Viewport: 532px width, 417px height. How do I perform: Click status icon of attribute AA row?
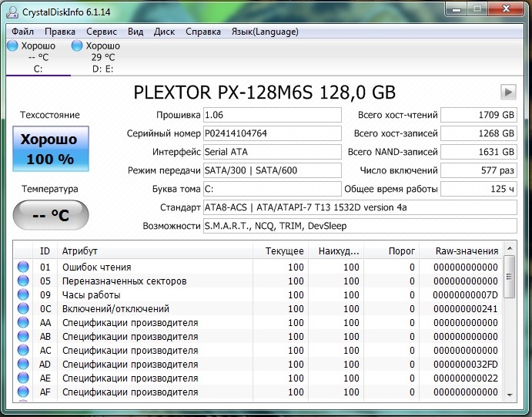click(23, 323)
